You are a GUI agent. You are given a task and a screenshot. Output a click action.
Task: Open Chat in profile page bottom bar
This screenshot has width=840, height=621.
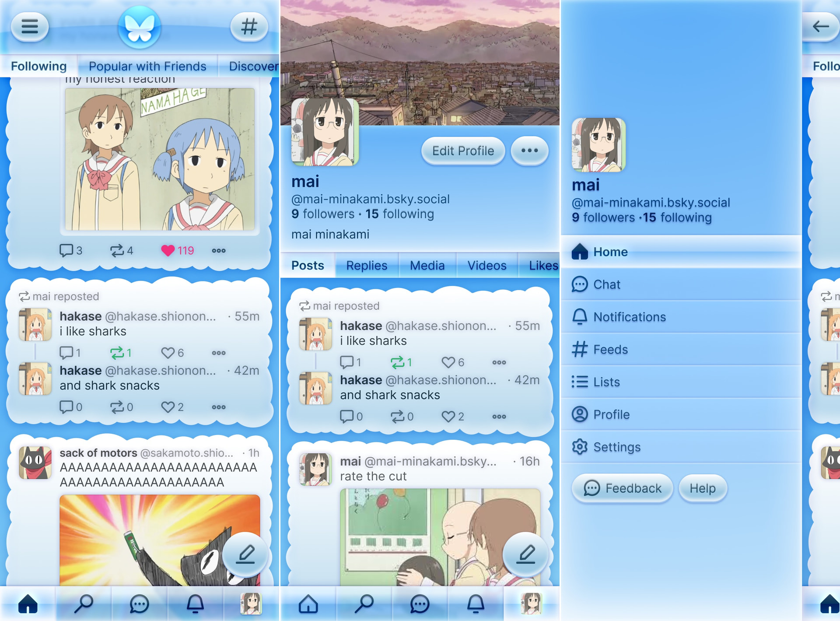pyautogui.click(x=420, y=604)
